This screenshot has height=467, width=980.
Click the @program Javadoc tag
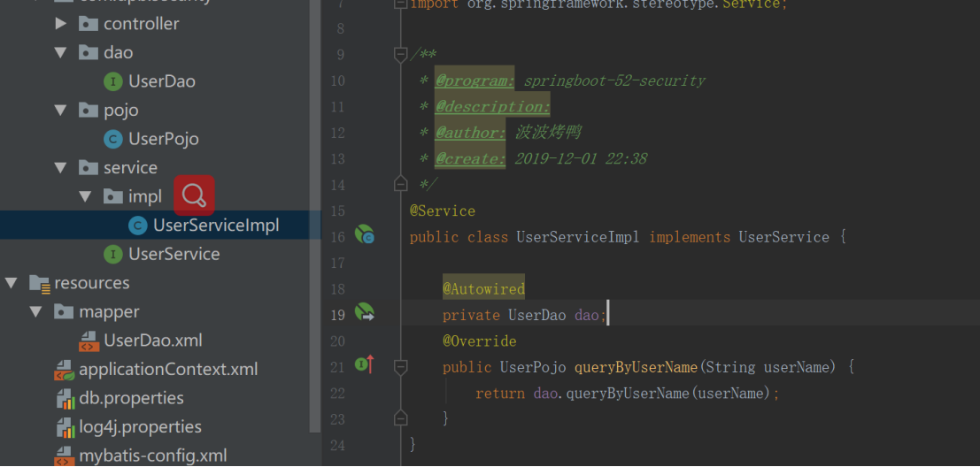[x=475, y=81]
